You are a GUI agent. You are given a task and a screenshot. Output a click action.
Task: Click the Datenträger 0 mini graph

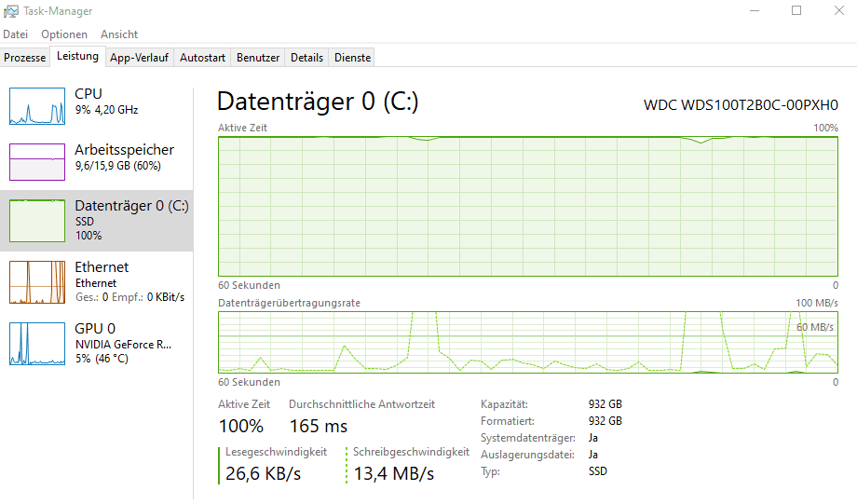pos(37,219)
